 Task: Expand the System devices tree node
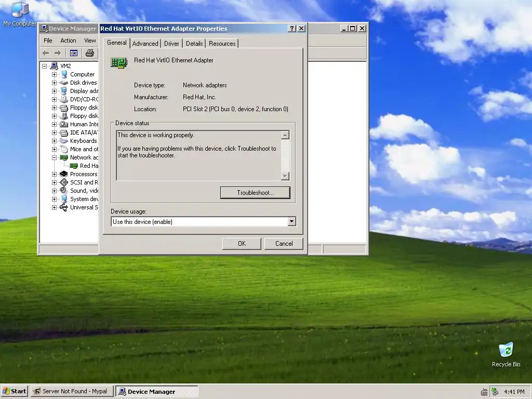coord(54,199)
